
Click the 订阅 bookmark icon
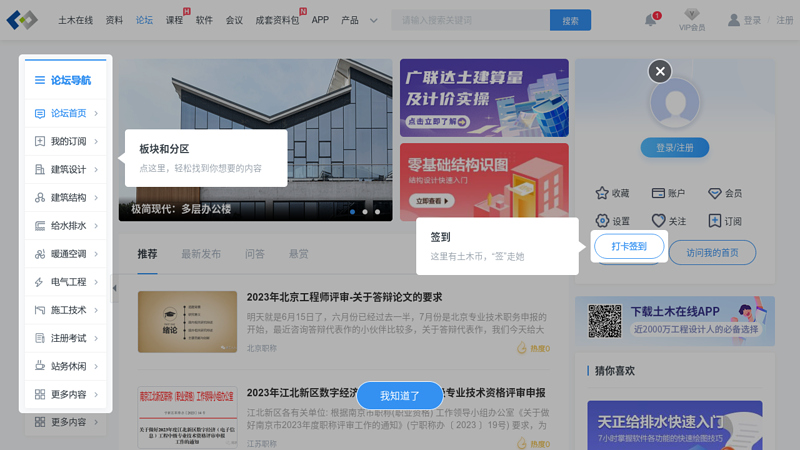(715, 220)
